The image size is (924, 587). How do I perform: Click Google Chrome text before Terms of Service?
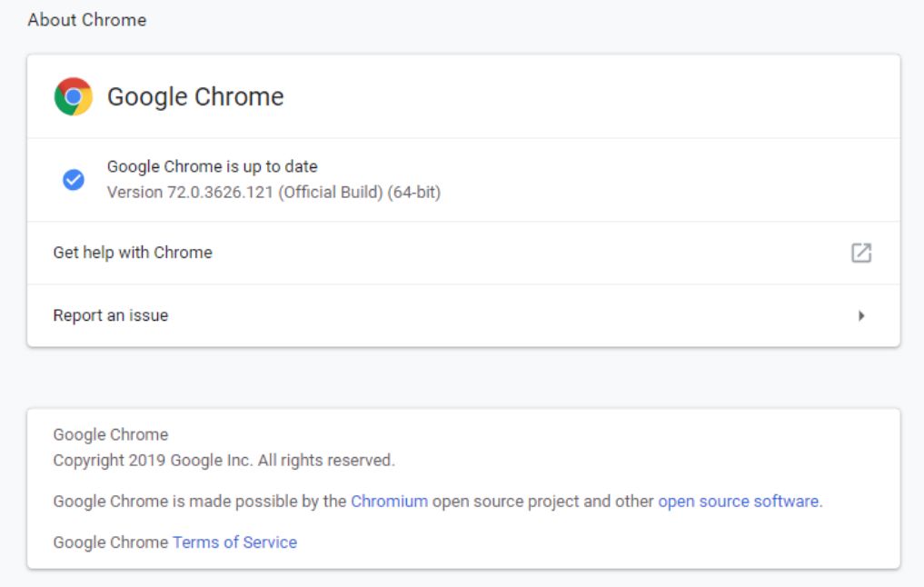click(x=111, y=542)
